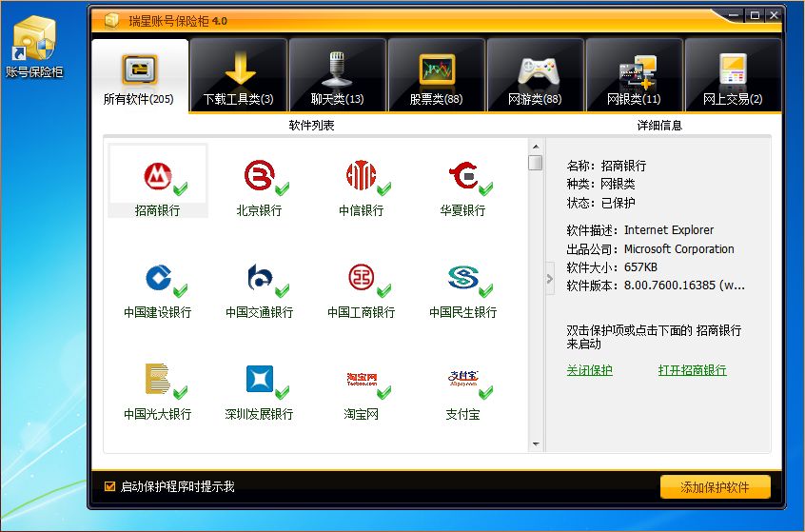Screen dimensions: 805x532
Task: Switch to the 网游类(88) tab
Action: (x=535, y=75)
